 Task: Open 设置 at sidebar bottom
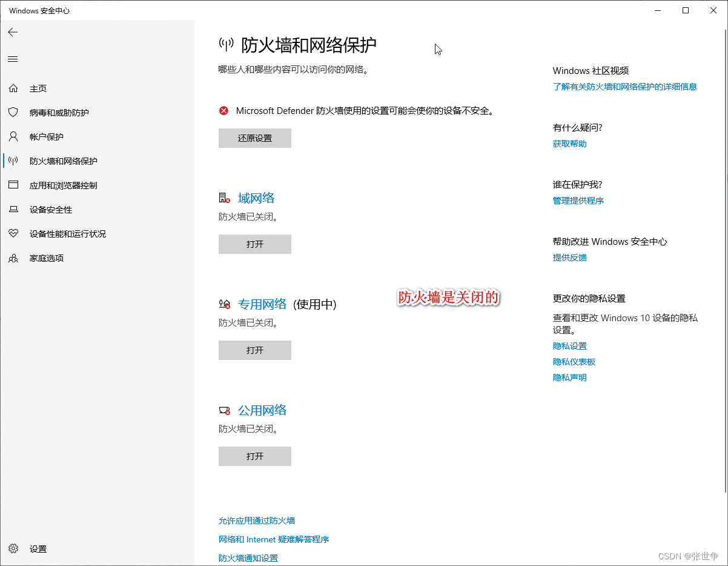[38, 549]
